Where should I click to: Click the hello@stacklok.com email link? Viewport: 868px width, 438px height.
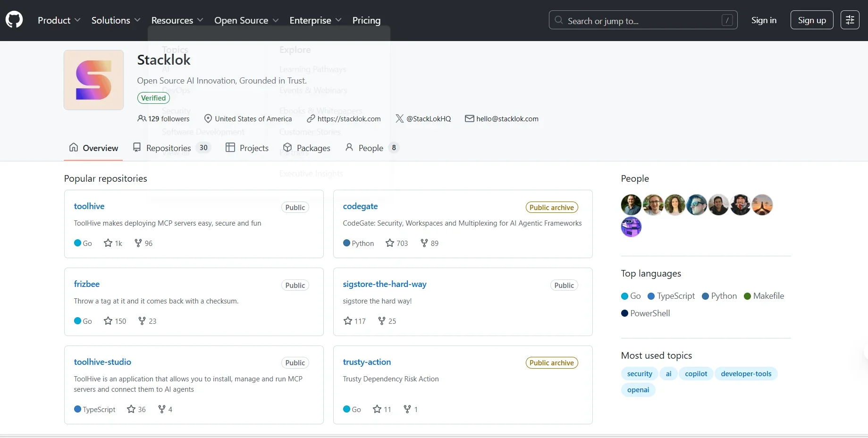point(507,119)
